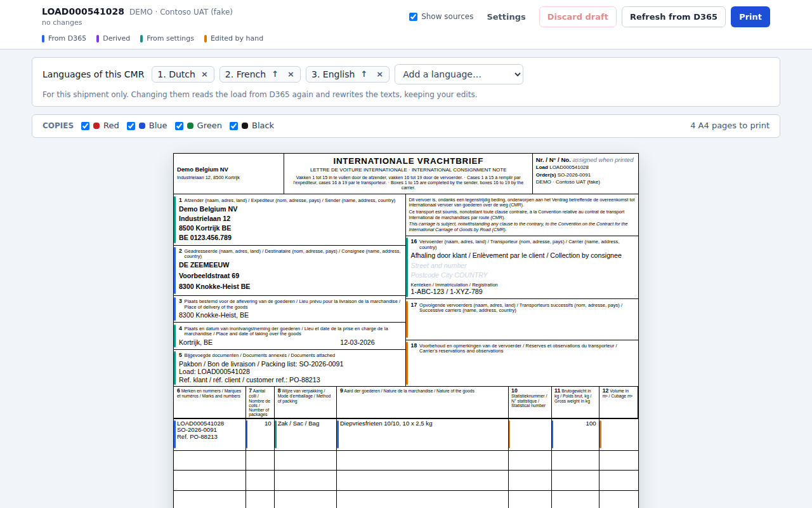The height and width of the screenshot is (508, 812).
Task: Click the Edited by hand legend entry
Action: click(233, 38)
